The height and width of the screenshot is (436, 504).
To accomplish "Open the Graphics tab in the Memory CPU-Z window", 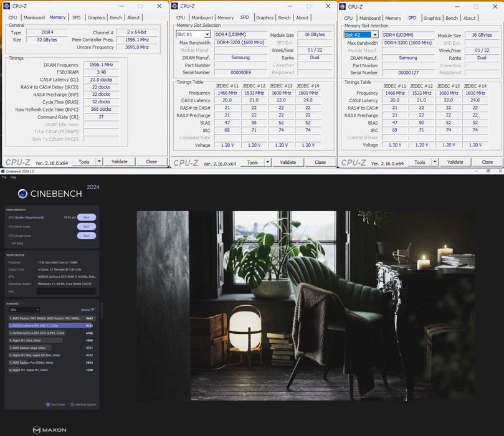I will (x=96, y=17).
